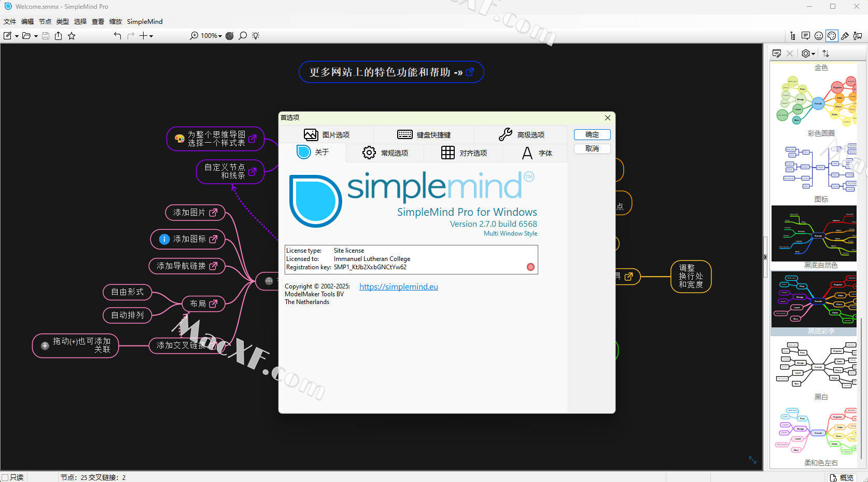Viewport: 868px width, 482px height.
Task: Click the 取消 button
Action: (x=592, y=148)
